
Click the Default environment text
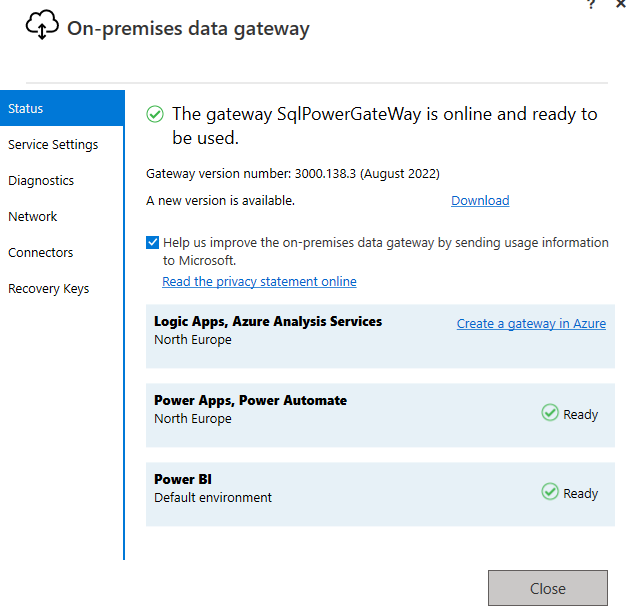pos(213,498)
